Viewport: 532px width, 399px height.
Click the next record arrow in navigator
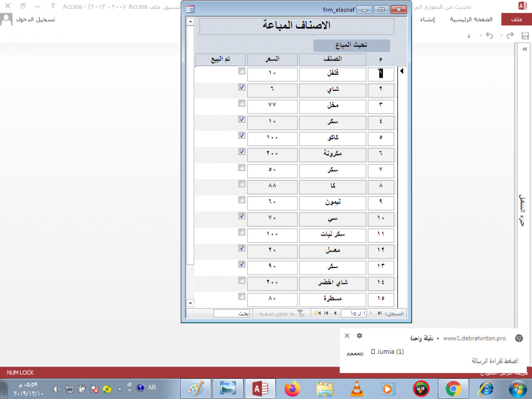pyautogui.click(x=335, y=314)
